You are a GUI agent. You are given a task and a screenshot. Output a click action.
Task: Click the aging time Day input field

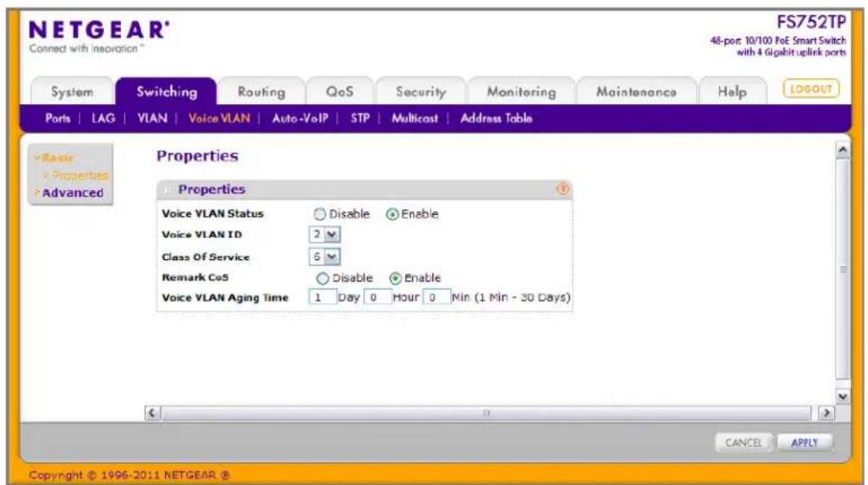point(322,298)
